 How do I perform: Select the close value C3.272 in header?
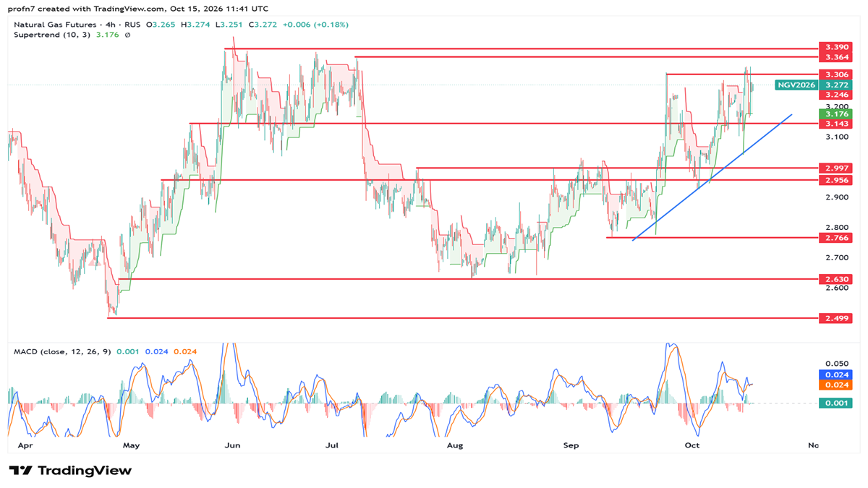pyautogui.click(x=262, y=25)
